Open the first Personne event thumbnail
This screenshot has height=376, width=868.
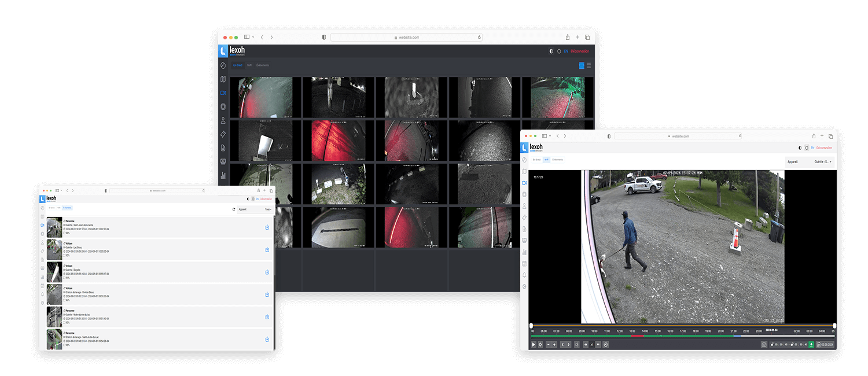[54, 227]
